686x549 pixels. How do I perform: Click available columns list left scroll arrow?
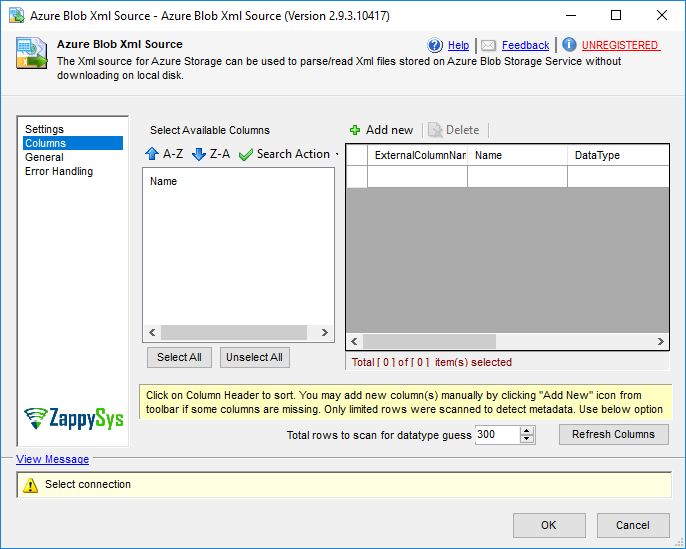(152, 332)
